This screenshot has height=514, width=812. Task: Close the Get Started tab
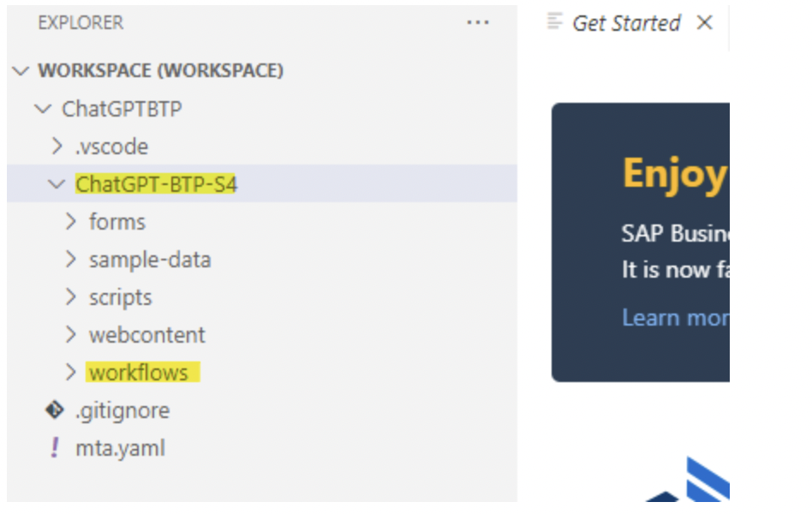pyautogui.click(x=704, y=23)
